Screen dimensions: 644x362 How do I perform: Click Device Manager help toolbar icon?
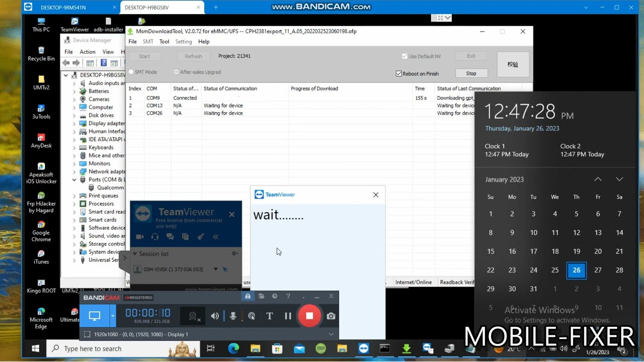pyautogui.click(x=104, y=63)
